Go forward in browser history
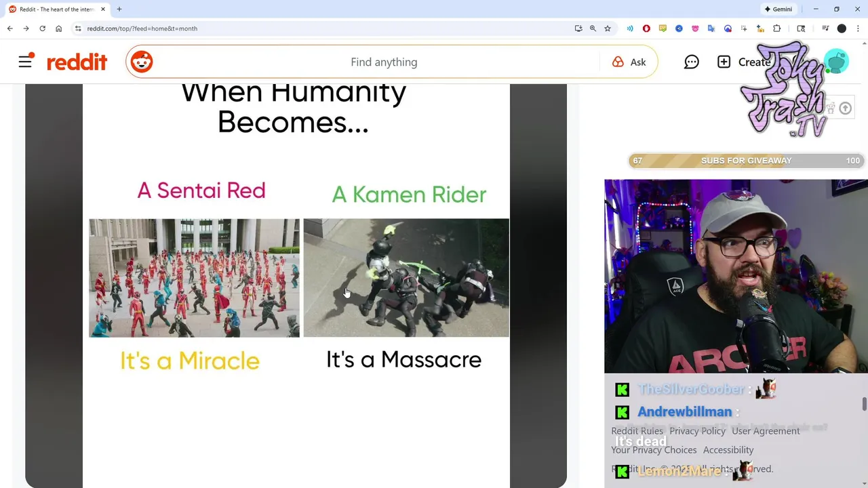868x488 pixels. coord(26,28)
